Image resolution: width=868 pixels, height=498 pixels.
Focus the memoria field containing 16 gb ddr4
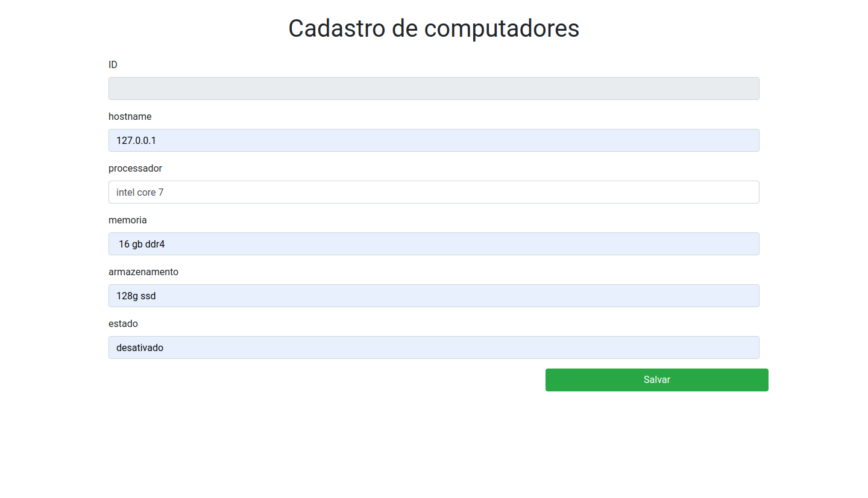[433, 244]
